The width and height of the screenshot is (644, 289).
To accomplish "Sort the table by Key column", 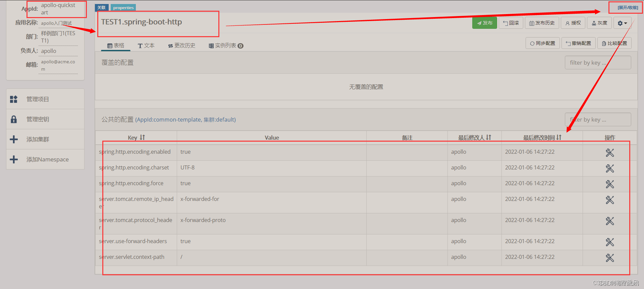I will pyautogui.click(x=136, y=138).
